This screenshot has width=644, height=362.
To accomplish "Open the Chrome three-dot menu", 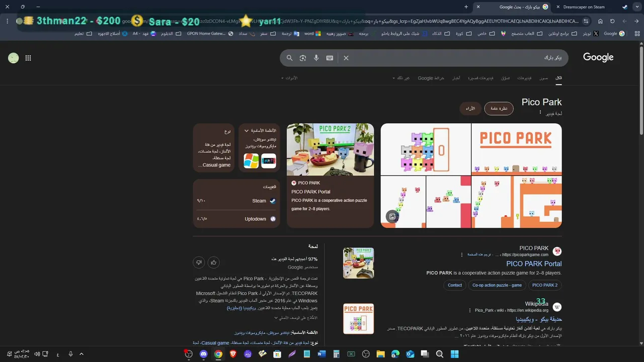I will click(x=7, y=21).
